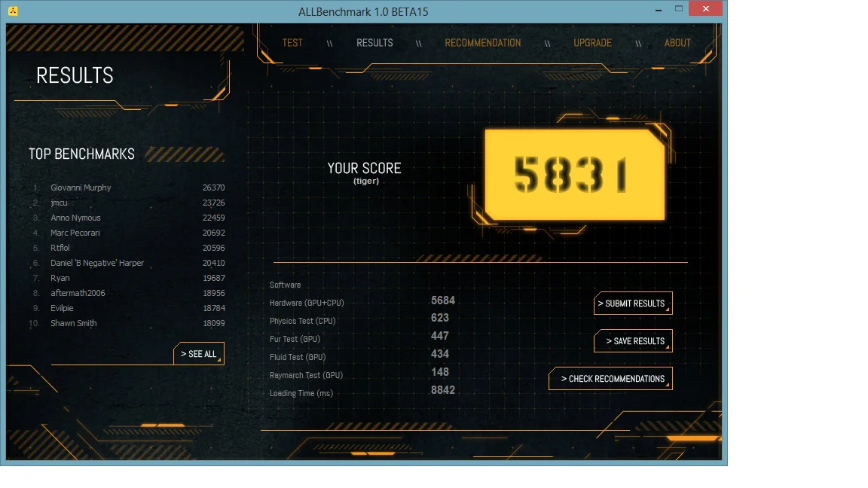The height and width of the screenshot is (488, 868).
Task: Click the Raymarch Test (GPU) label
Action: tap(306, 375)
